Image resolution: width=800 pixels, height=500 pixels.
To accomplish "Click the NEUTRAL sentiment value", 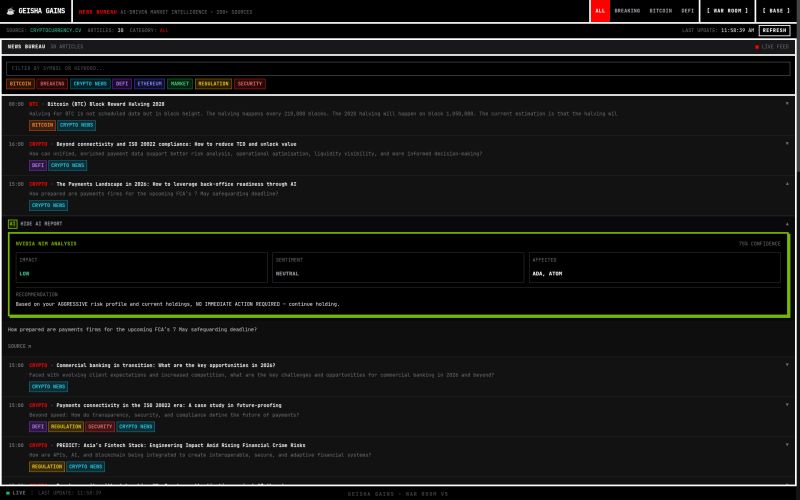I will pos(287,274).
